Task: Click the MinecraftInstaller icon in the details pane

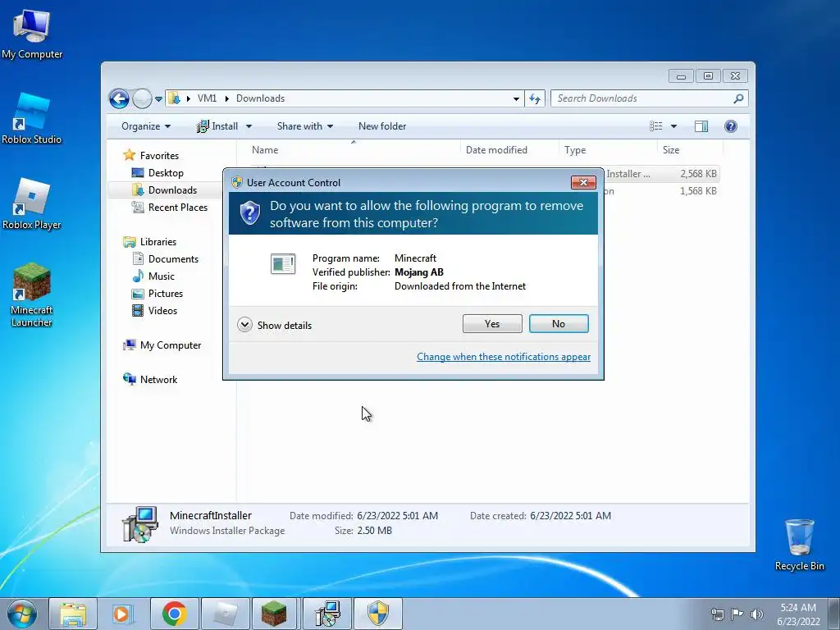Action: (x=139, y=524)
